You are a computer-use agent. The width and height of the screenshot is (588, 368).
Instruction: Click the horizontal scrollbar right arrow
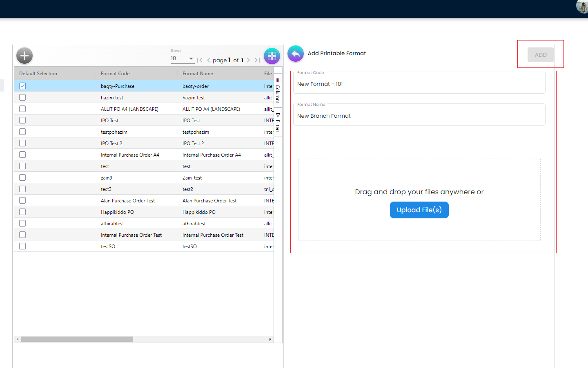click(270, 339)
